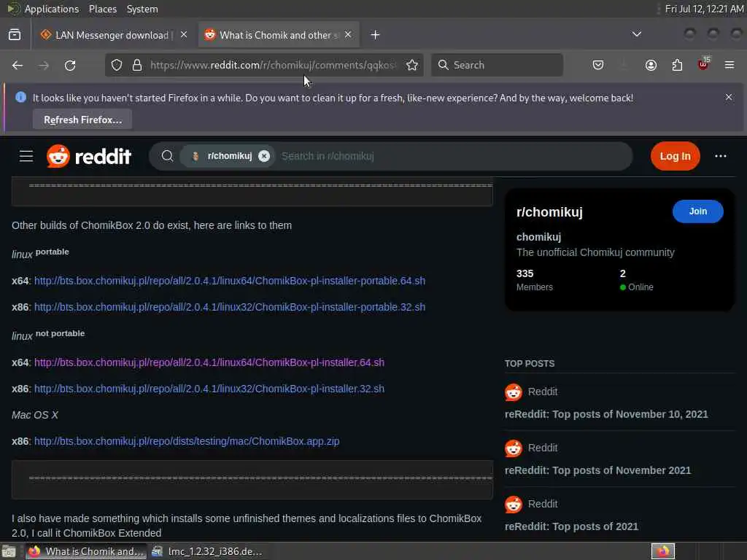Image resolution: width=747 pixels, height=560 pixels.
Task: Open the Firefox account icon
Action: [x=651, y=65]
